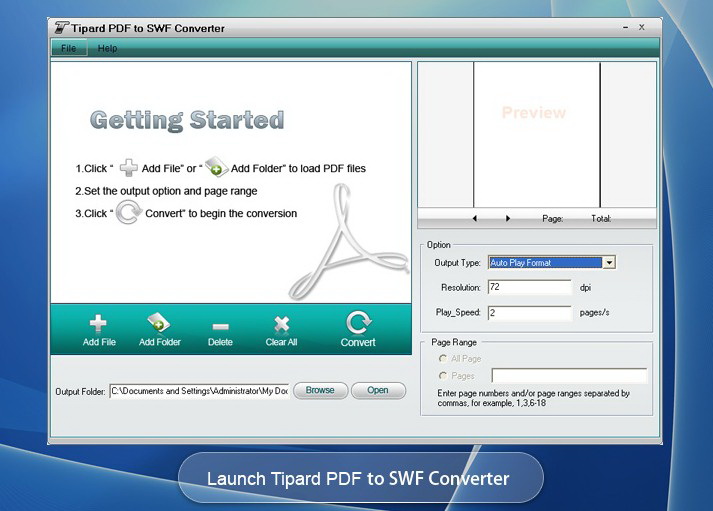
Task: Click the Add File plus icon
Action: [x=98, y=323]
